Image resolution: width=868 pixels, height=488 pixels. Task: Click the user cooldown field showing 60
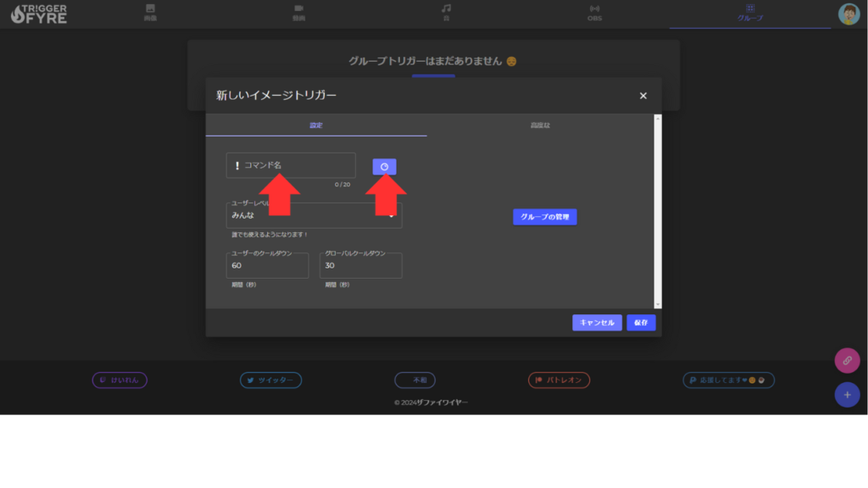pos(267,266)
